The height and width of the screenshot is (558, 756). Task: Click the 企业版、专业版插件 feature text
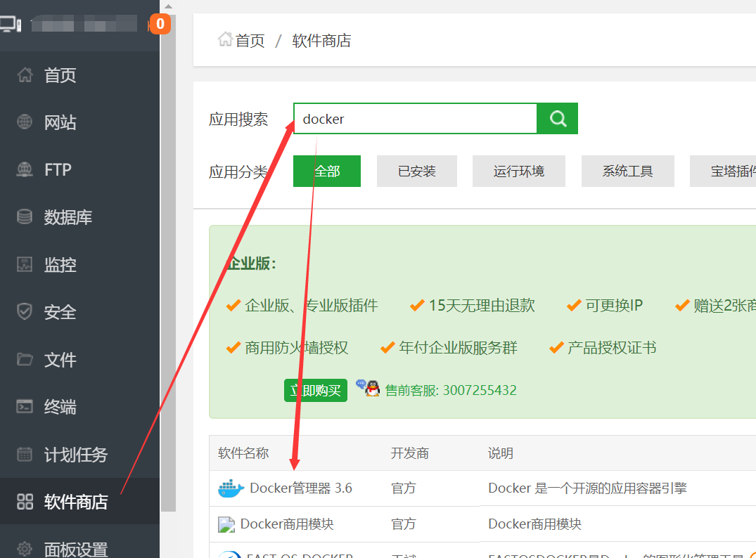click(x=312, y=305)
